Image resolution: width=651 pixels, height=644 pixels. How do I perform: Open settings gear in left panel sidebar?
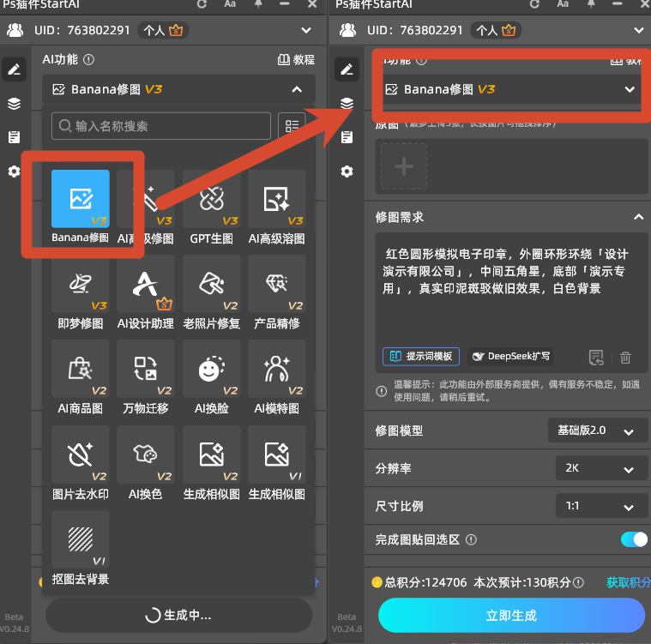click(x=14, y=171)
